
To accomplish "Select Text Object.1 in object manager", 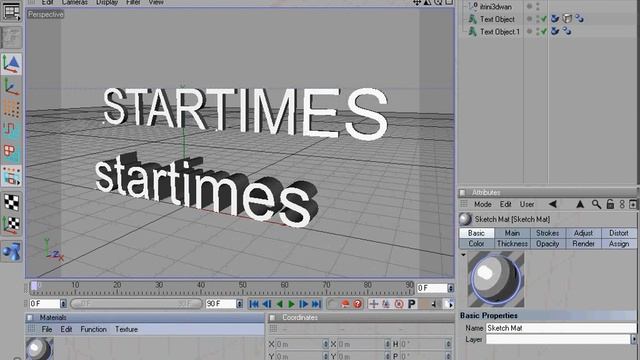I will (x=500, y=31).
